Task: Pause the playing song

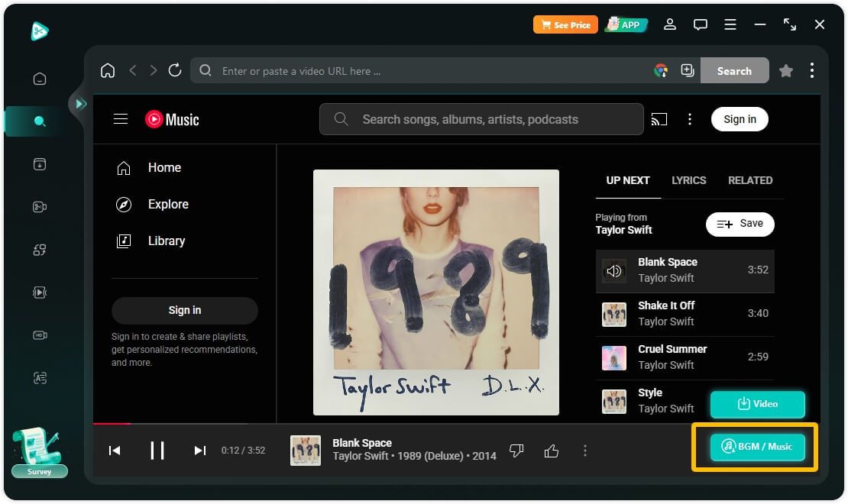Action: click(157, 451)
